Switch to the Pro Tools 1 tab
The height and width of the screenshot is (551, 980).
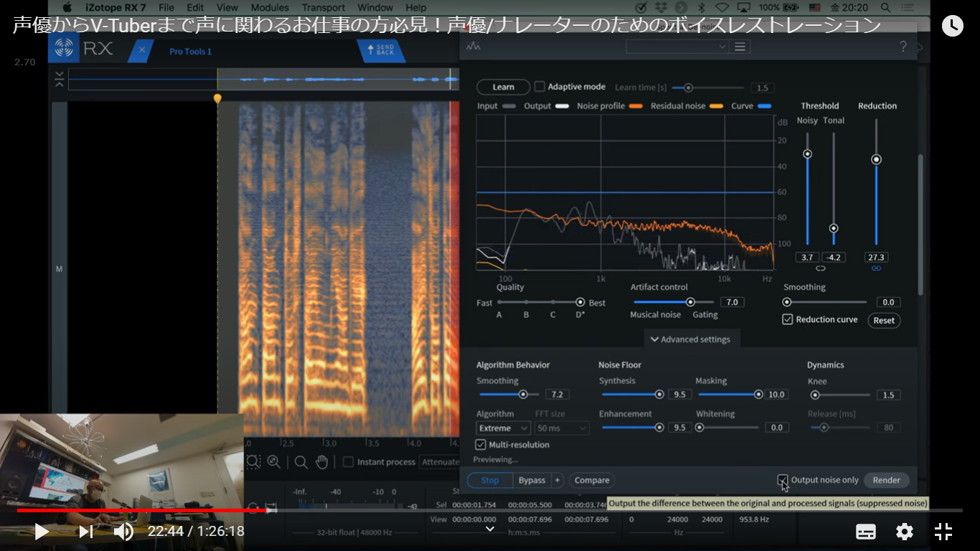[191, 51]
